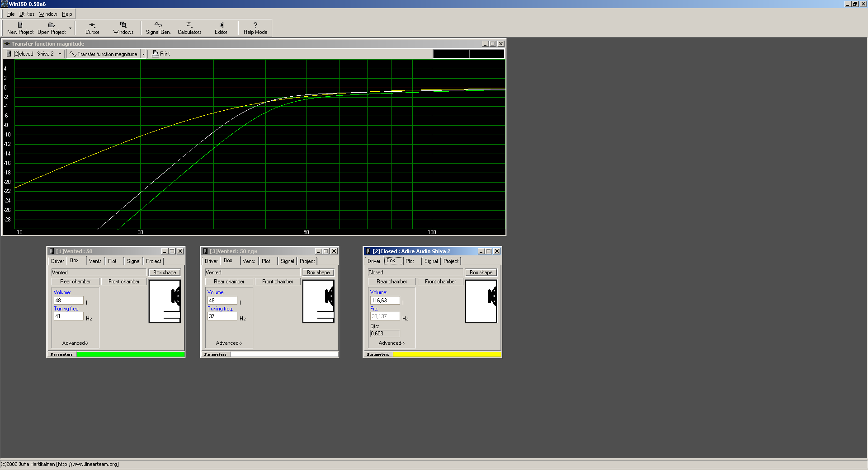Open the Calculators tool

[189, 25]
